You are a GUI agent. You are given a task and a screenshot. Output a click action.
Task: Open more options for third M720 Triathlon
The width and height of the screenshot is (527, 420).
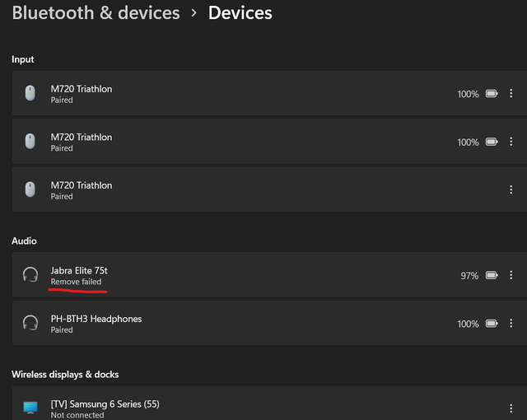point(511,189)
